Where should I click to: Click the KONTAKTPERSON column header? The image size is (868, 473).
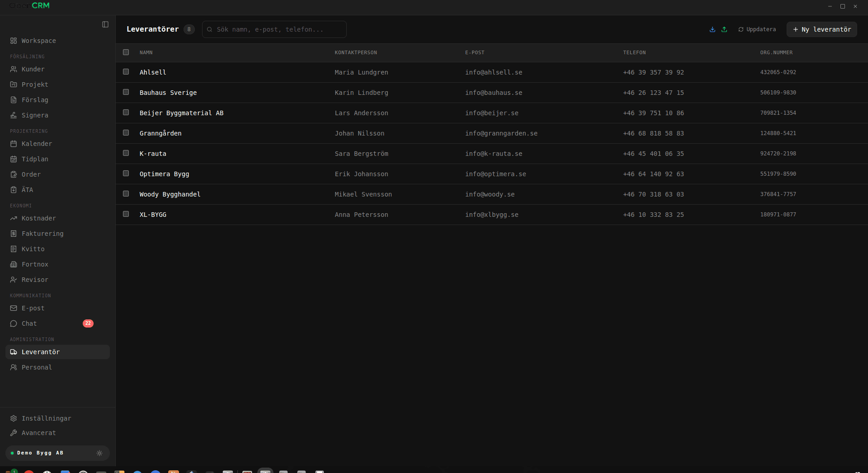356,53
